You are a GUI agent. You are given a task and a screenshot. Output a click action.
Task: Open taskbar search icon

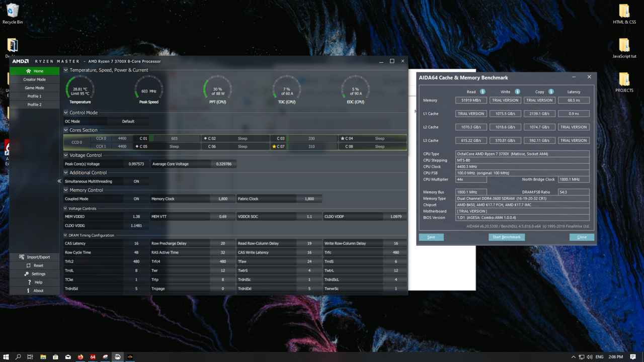coord(18,357)
